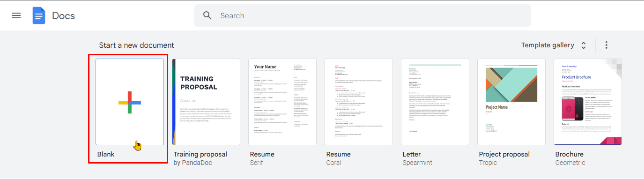The image size is (644, 179).
Task: Open the main menu hamburger icon
Action: pyautogui.click(x=16, y=15)
